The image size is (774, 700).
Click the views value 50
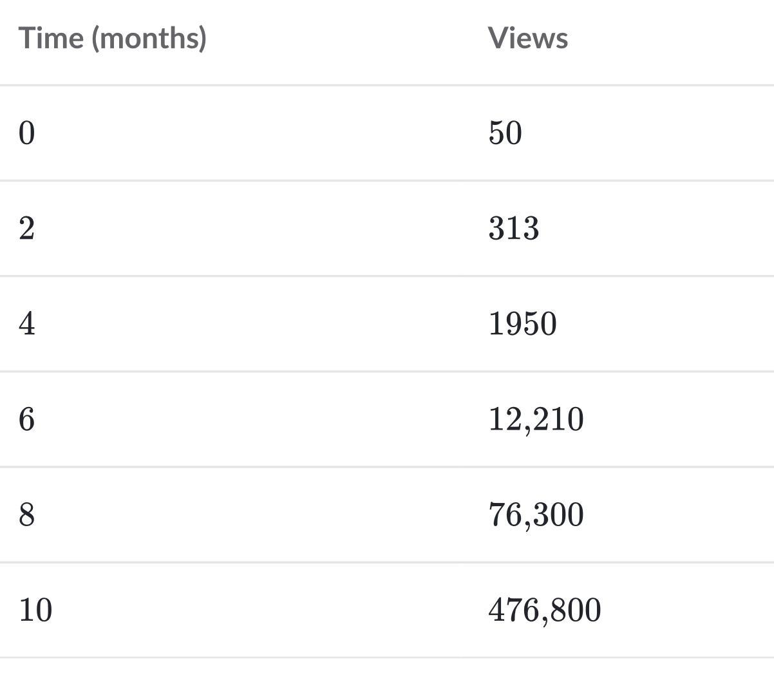pyautogui.click(x=505, y=133)
